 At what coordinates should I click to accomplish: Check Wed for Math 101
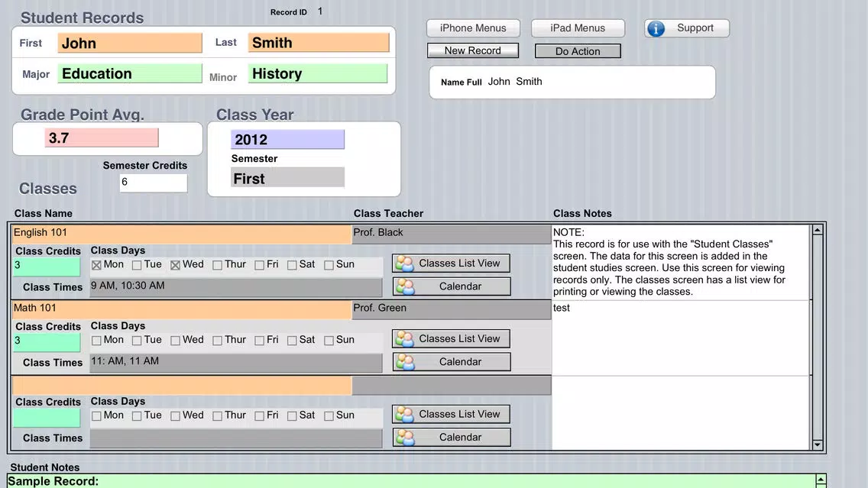[176, 341]
